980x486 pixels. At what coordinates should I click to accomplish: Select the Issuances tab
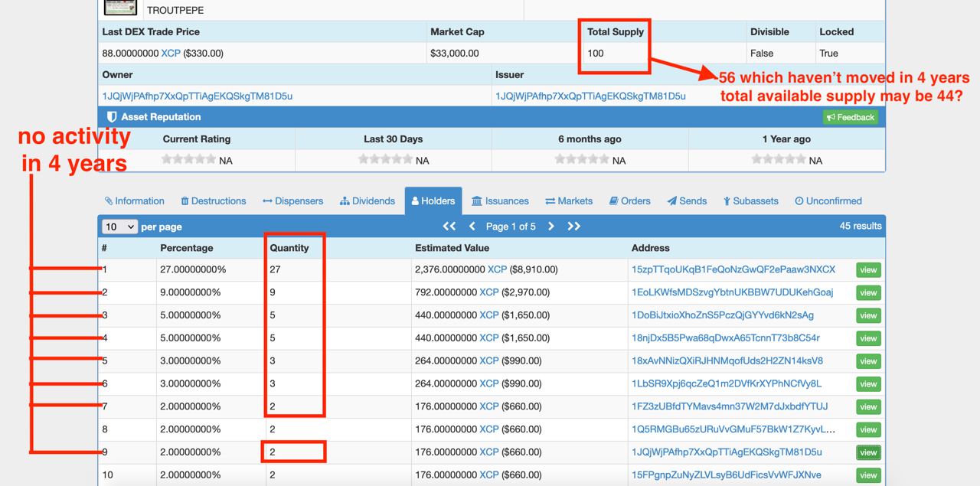[500, 201]
